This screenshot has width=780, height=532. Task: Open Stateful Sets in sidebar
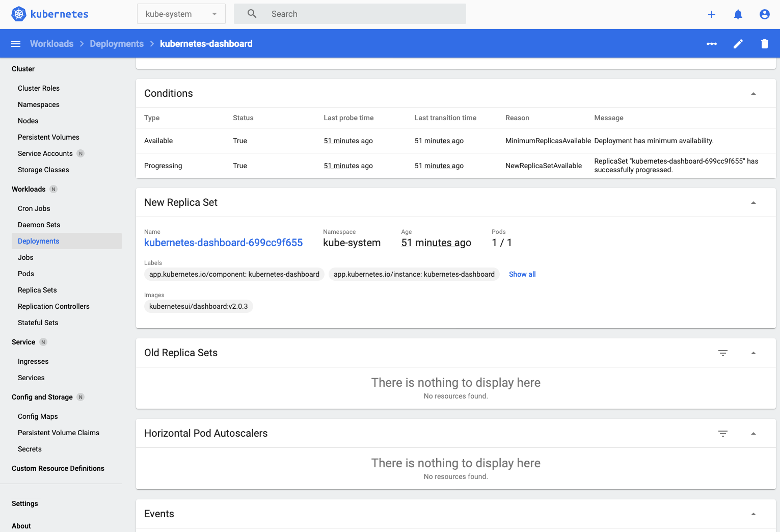click(x=38, y=323)
